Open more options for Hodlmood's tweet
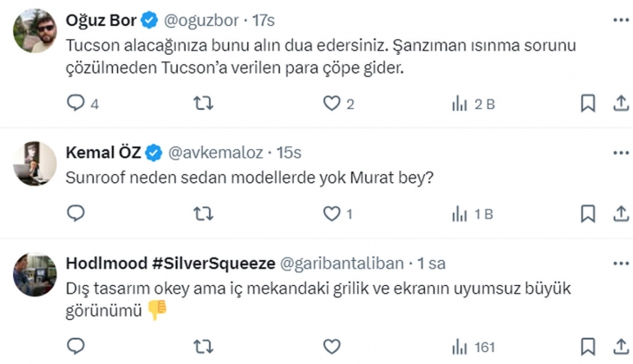The image size is (633, 364). click(621, 263)
